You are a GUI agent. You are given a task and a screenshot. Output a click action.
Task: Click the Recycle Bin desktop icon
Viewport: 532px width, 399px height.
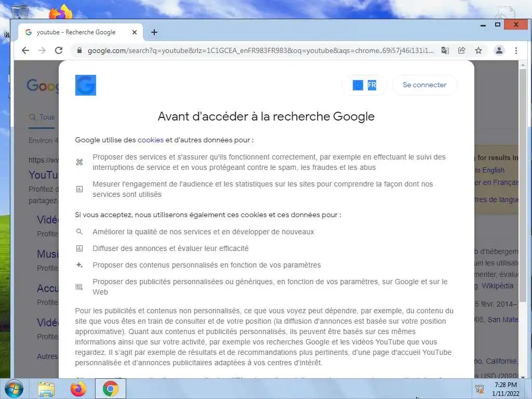click(20, 11)
